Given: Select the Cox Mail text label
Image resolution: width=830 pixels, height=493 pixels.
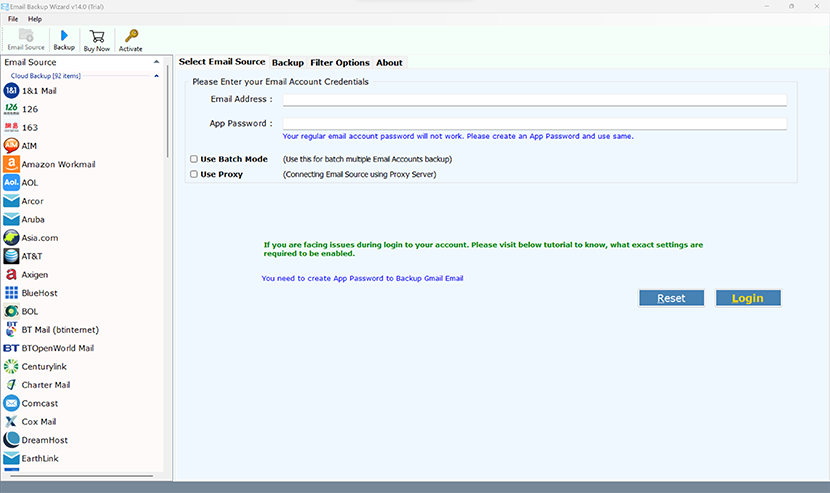Looking at the screenshot, I should pos(39,422).
